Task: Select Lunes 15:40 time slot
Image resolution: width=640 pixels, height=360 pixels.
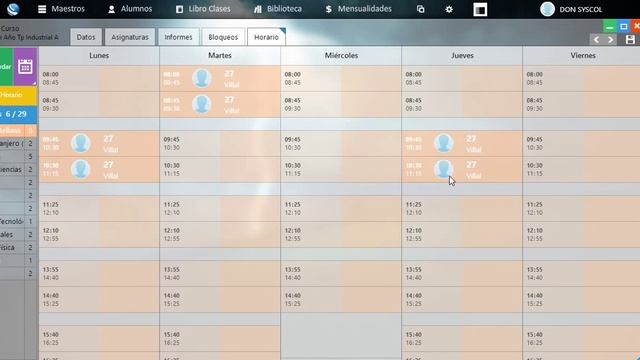Action: [x=99, y=339]
